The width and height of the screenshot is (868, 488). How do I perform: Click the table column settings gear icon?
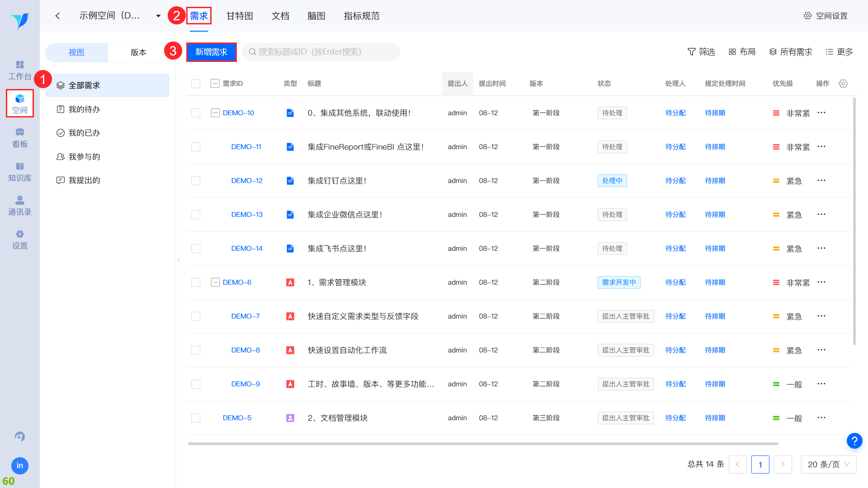tap(843, 84)
